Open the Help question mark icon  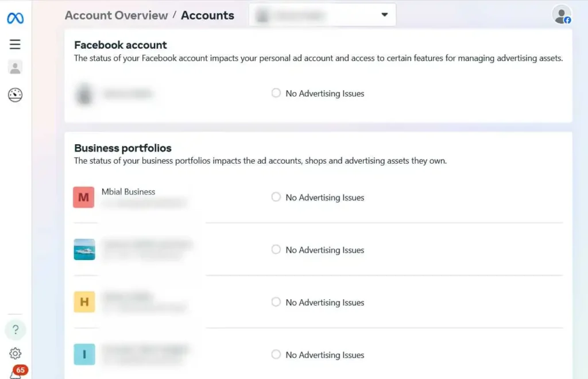(16, 330)
